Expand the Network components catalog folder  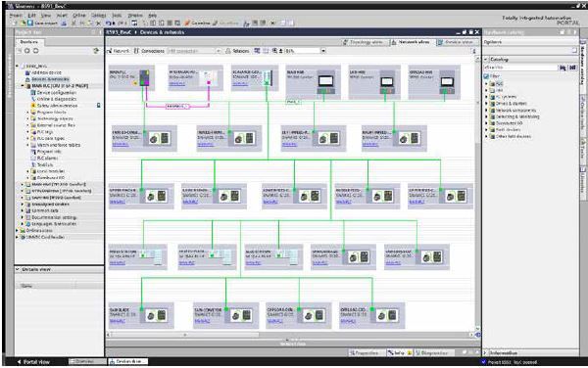pos(486,110)
